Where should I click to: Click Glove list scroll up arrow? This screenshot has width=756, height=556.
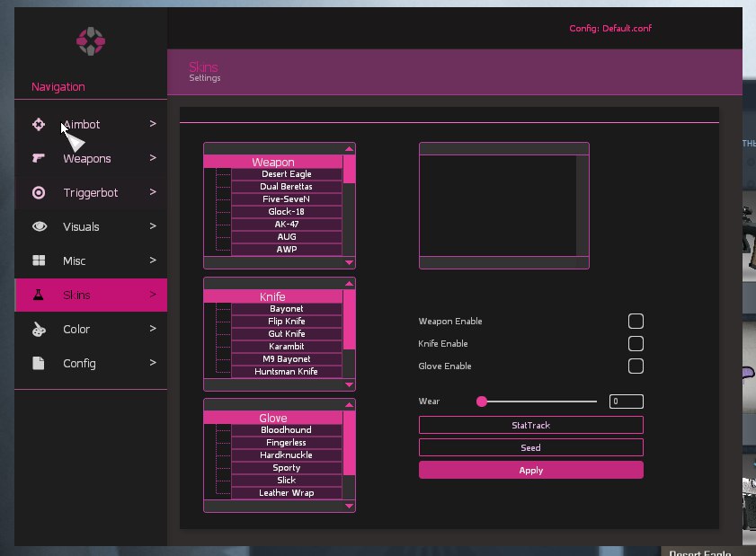(350, 405)
